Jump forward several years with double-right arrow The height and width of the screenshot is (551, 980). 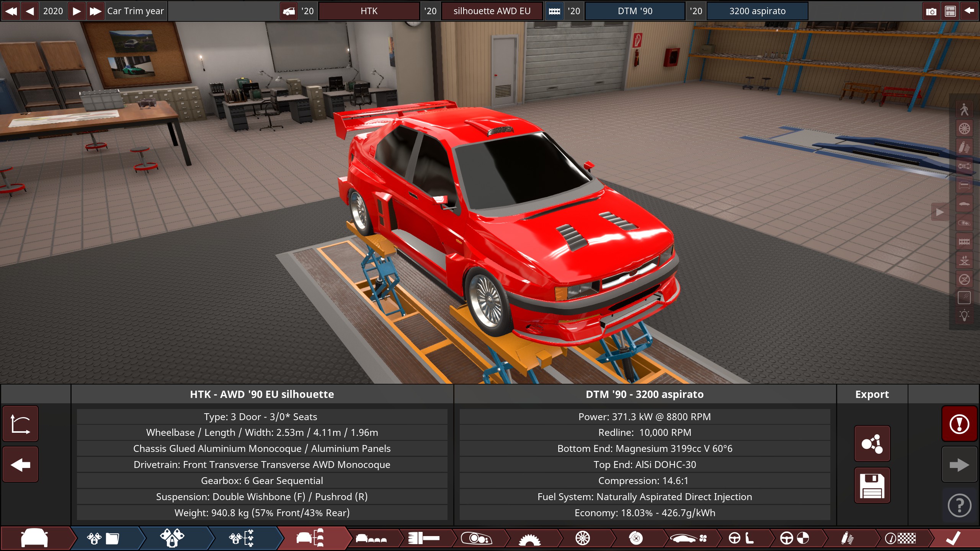click(x=95, y=11)
